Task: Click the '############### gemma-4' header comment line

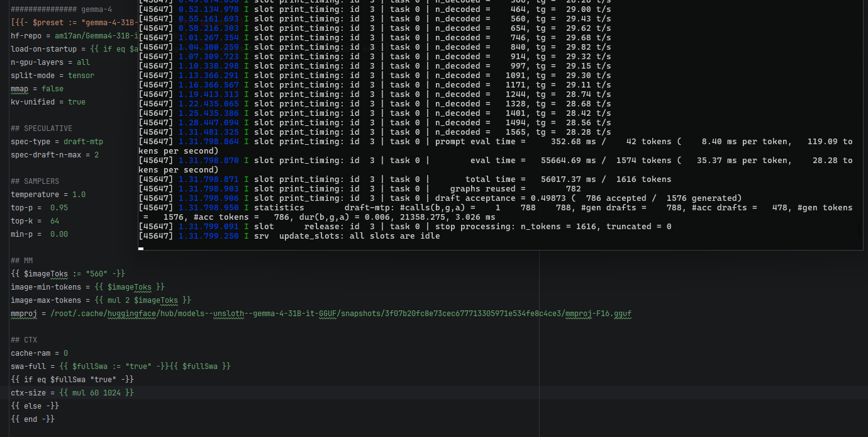Action: tap(61, 9)
